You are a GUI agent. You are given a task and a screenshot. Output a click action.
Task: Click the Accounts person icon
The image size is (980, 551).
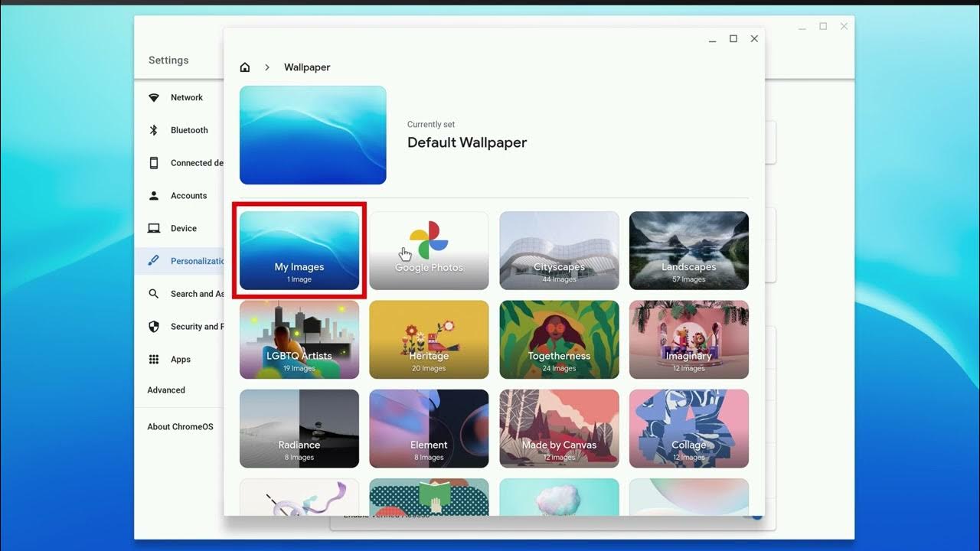click(x=154, y=196)
